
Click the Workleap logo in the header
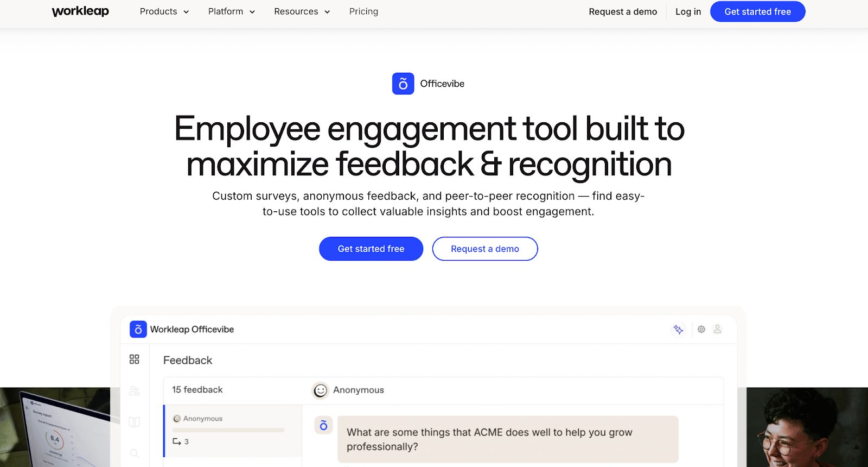click(x=80, y=11)
